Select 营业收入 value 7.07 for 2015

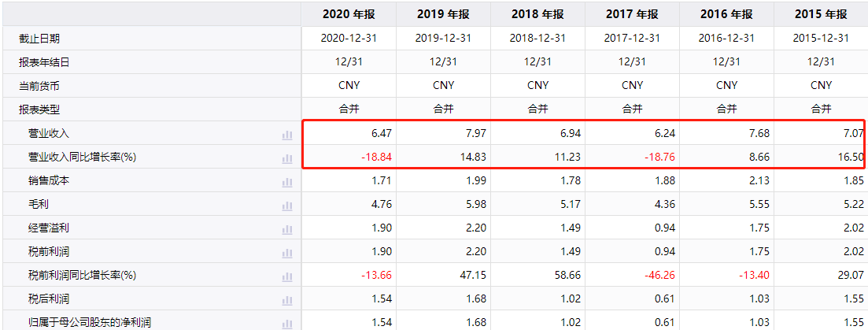[x=853, y=133]
